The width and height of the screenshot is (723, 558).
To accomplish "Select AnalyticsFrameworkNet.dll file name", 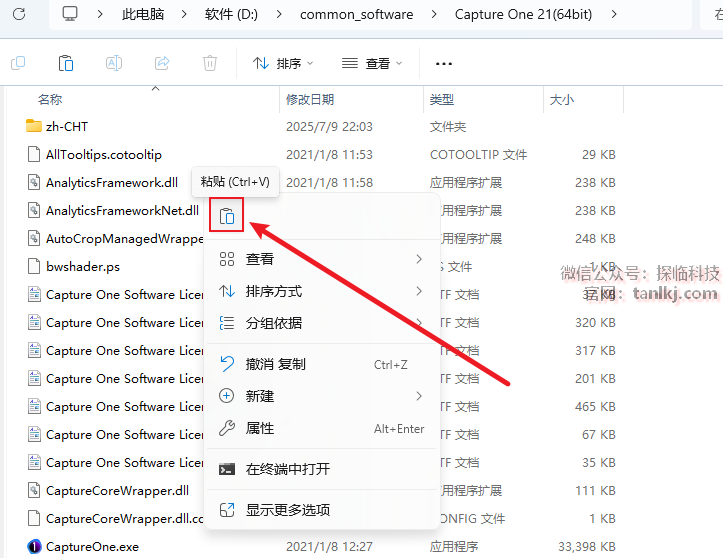I will point(123,211).
